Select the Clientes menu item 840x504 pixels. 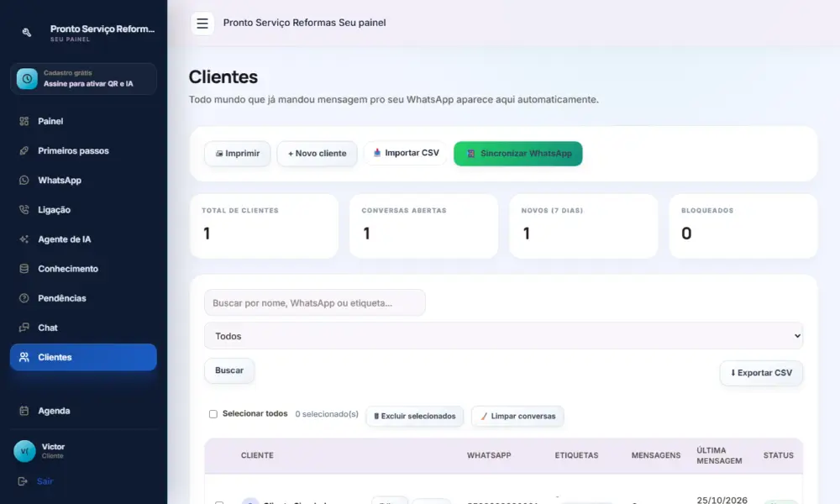coord(83,357)
